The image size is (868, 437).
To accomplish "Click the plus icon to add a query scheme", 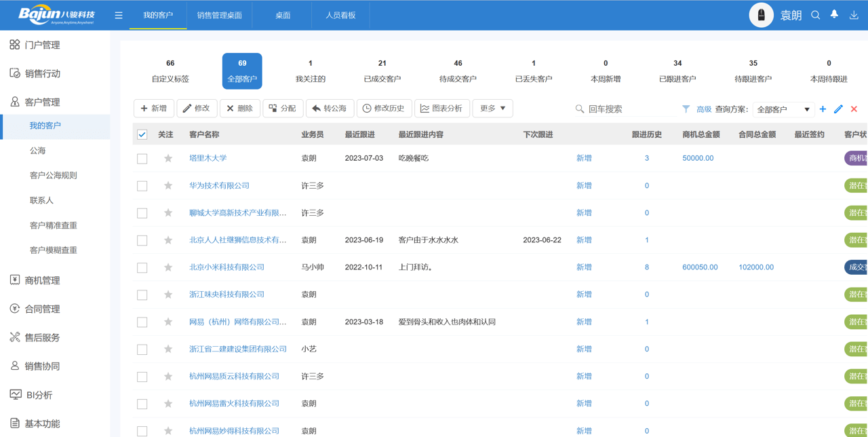I will [822, 108].
